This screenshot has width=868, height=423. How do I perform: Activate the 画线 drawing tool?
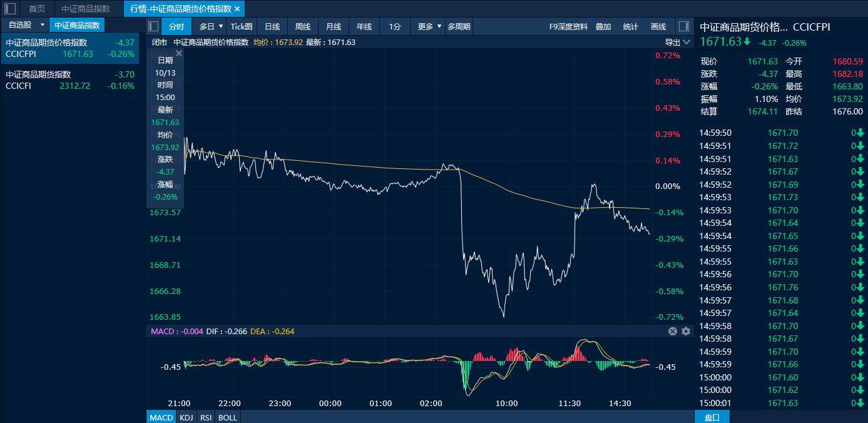658,26
